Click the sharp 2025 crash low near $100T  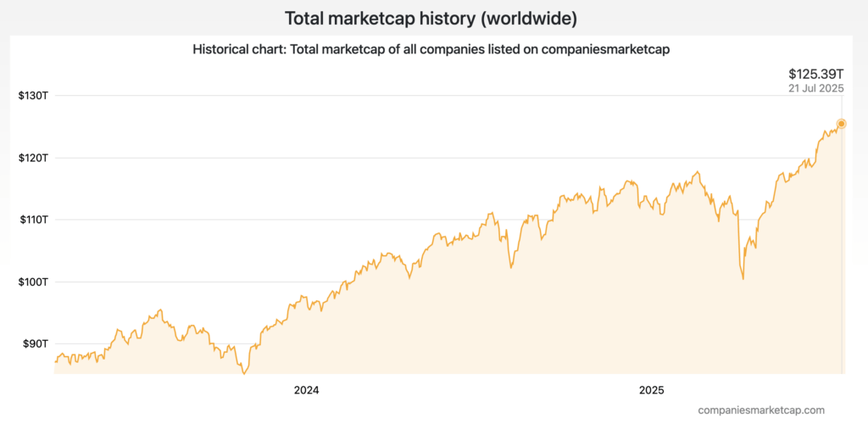point(743,278)
